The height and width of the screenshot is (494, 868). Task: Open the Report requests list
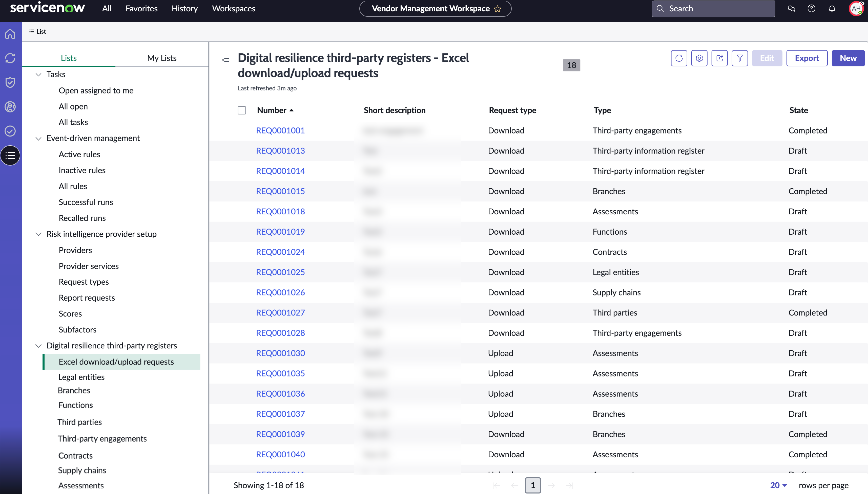pyautogui.click(x=87, y=298)
